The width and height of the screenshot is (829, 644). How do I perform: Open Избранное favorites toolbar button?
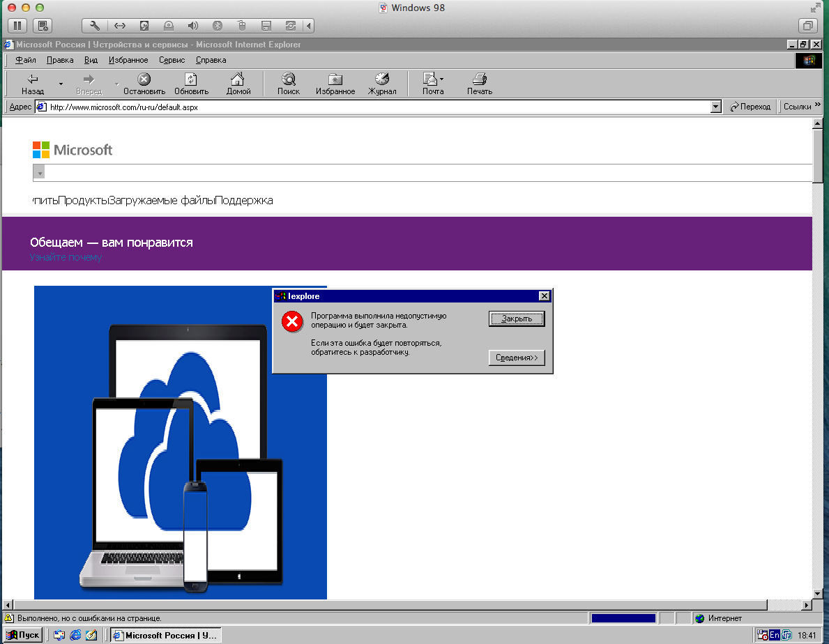tap(335, 84)
